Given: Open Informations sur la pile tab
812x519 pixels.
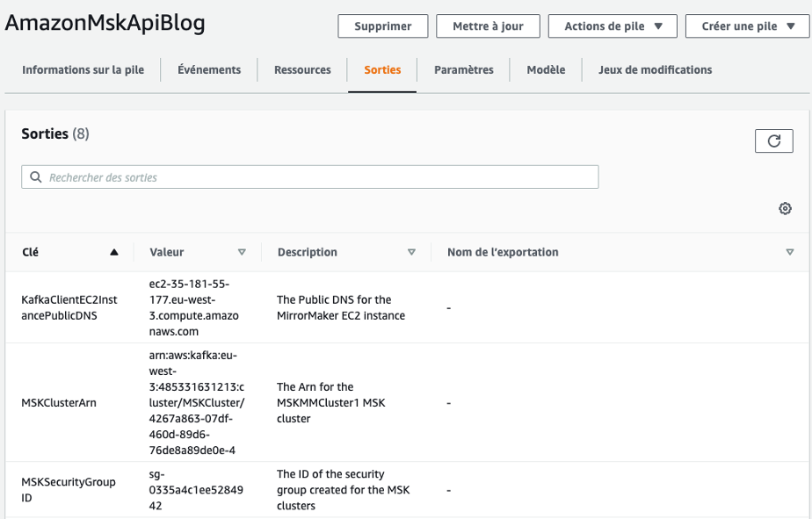Looking at the screenshot, I should click(x=83, y=70).
